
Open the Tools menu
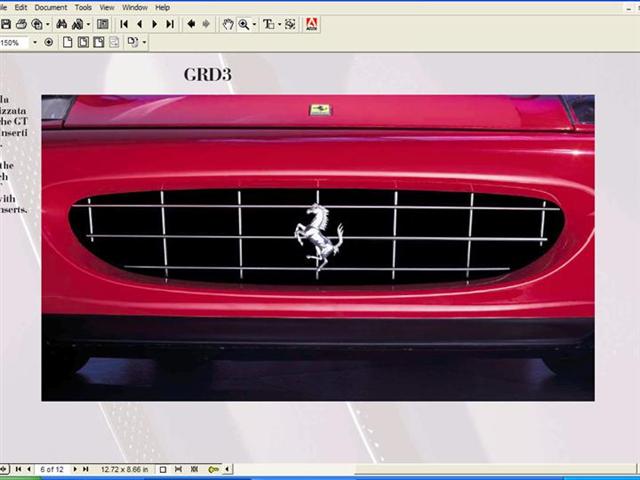[x=83, y=7]
